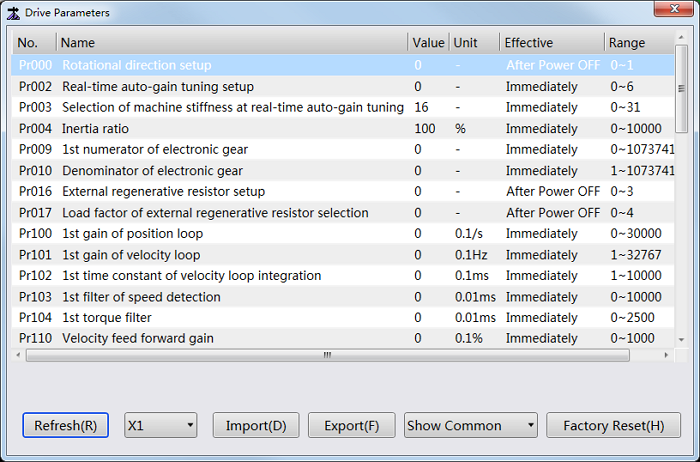Click the Import(D) button
The height and width of the screenshot is (462, 700).
point(256,425)
